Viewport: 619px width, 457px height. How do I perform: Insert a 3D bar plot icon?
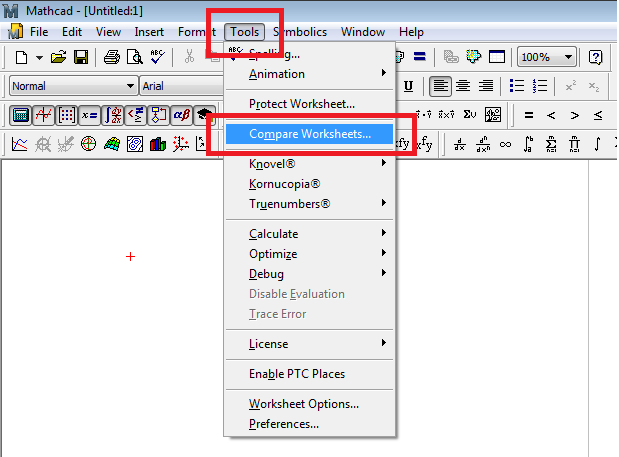point(158,144)
